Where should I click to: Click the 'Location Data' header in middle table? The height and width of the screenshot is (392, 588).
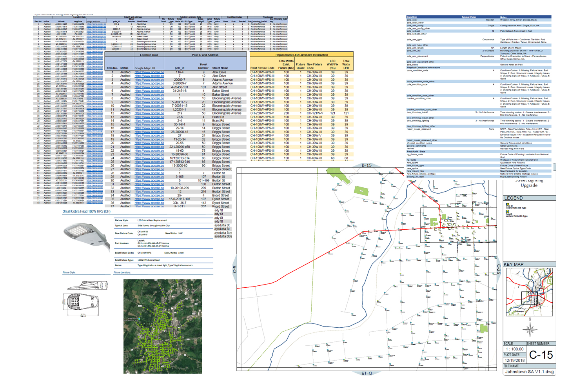click(x=149, y=55)
